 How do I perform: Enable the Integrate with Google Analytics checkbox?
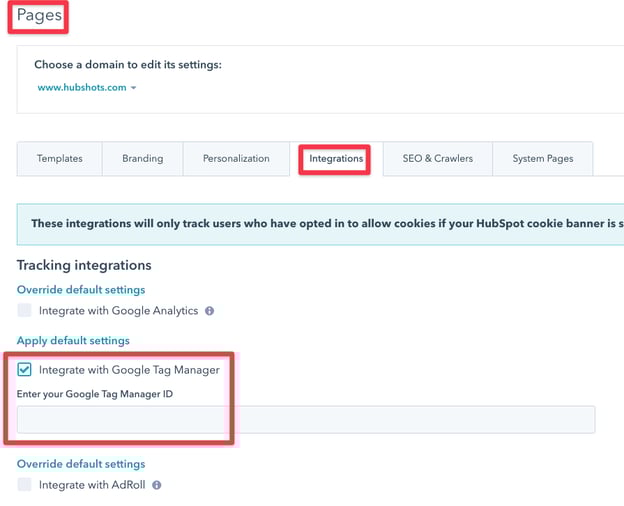click(25, 311)
